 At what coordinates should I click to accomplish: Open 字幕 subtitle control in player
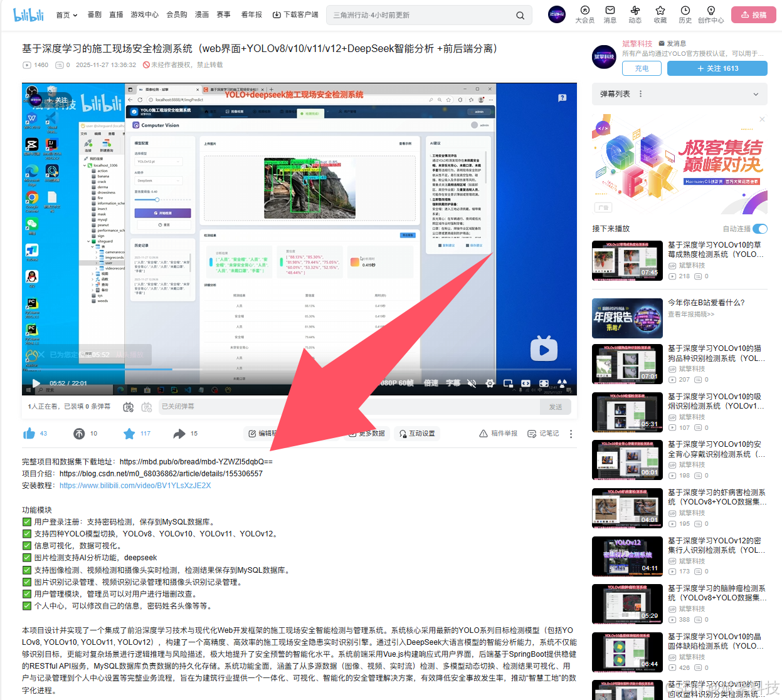453,383
